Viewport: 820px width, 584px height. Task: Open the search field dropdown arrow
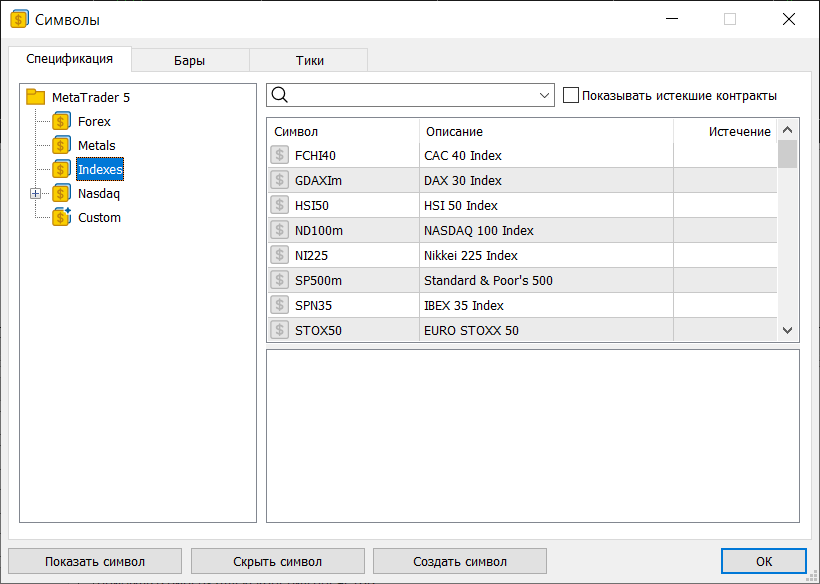click(x=544, y=96)
